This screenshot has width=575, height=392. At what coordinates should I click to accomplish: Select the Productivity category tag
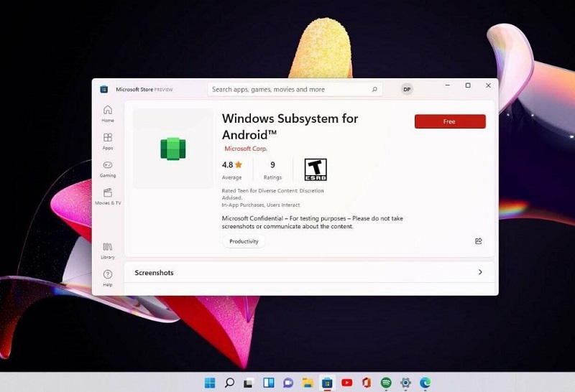click(244, 241)
